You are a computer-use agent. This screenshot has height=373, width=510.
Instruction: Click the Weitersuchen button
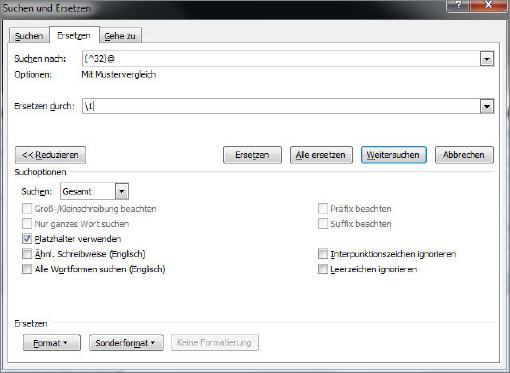point(394,155)
